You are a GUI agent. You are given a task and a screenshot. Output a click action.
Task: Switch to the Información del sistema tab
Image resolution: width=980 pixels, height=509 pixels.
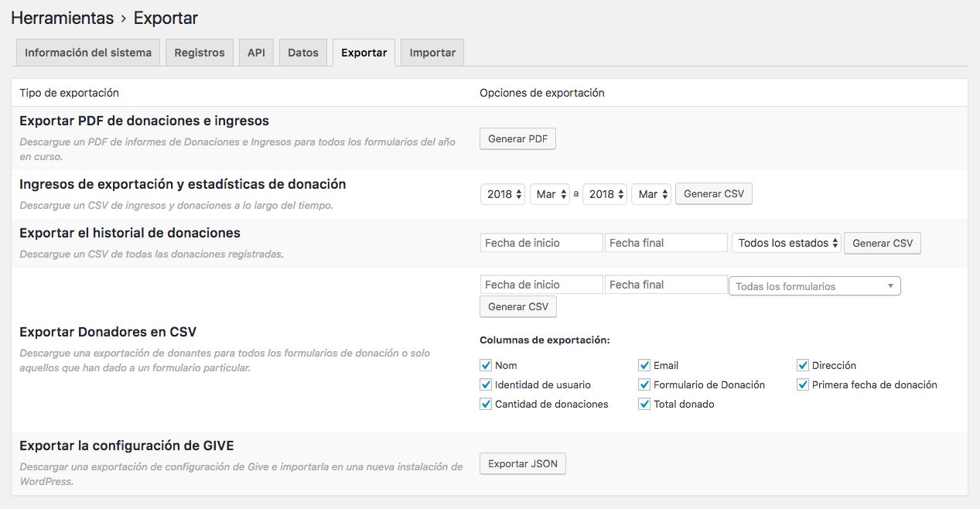click(x=88, y=53)
